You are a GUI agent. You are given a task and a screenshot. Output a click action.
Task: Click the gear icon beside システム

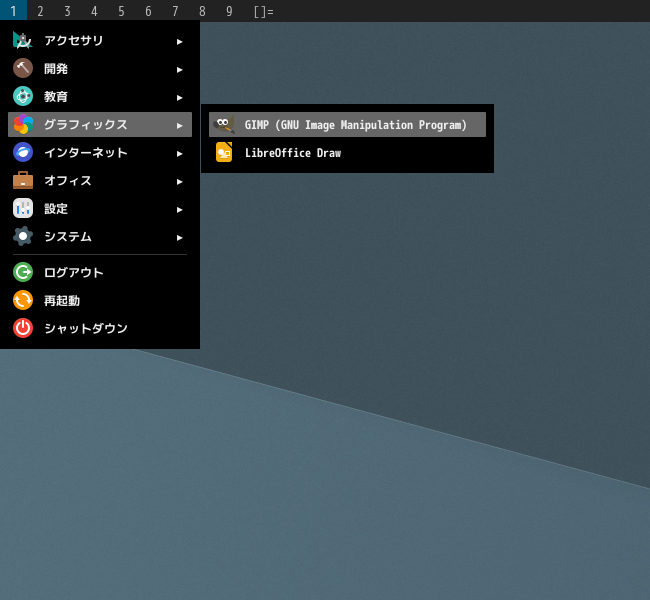click(23, 236)
